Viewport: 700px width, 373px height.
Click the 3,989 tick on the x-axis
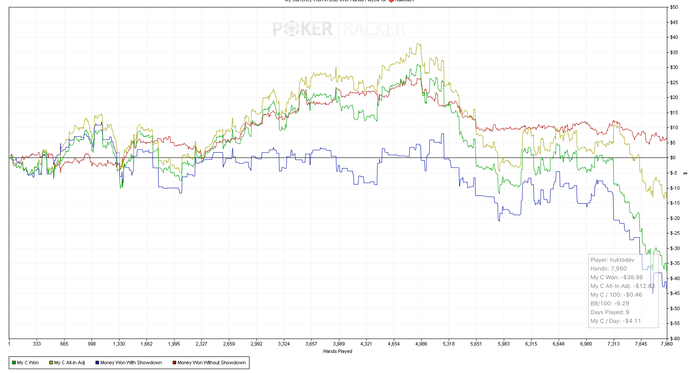[339, 344]
